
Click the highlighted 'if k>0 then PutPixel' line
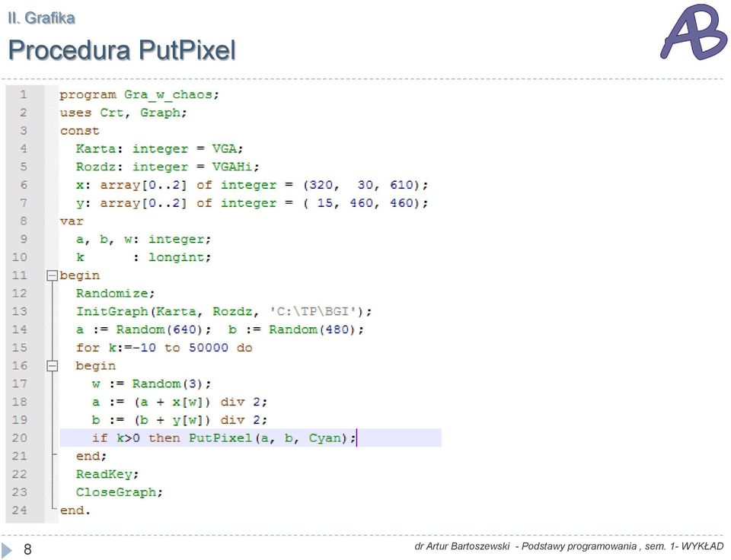(x=251, y=438)
